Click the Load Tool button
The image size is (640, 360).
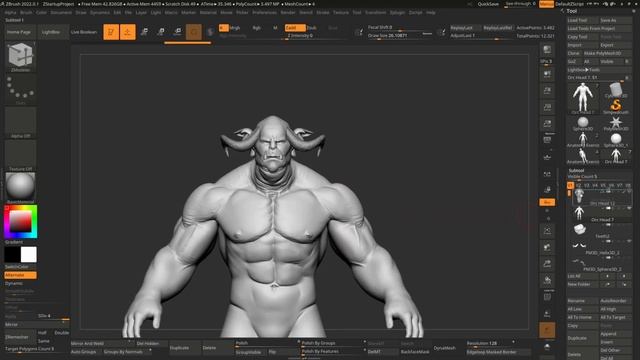point(582,20)
